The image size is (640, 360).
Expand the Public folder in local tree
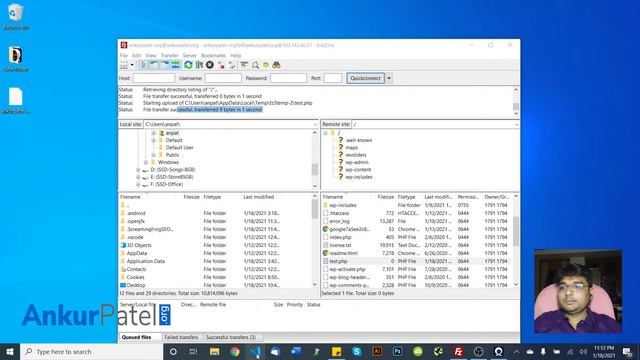[153, 155]
